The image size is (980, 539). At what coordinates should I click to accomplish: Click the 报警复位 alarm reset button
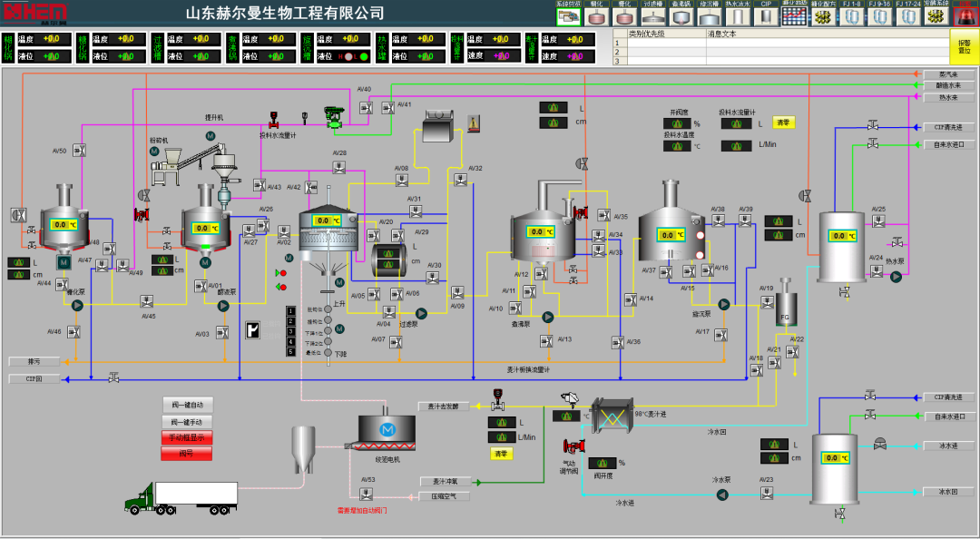[965, 47]
